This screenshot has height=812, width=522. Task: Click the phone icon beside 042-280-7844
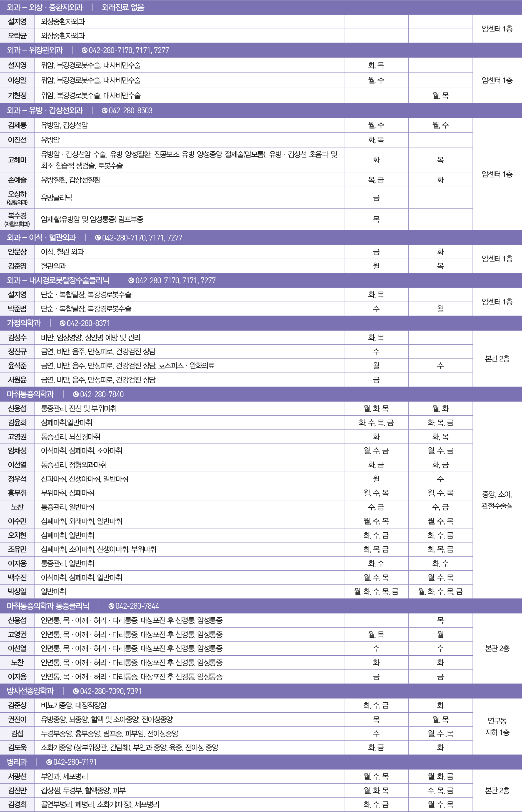tap(111, 606)
